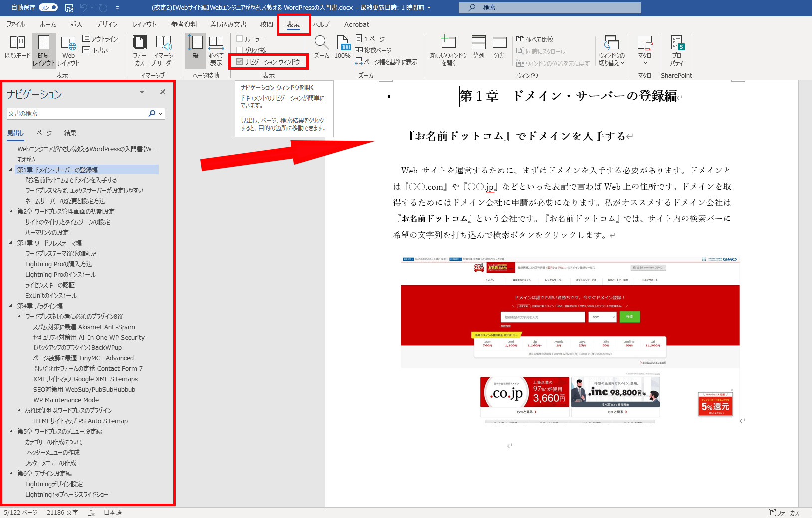Select Print Layout (印刷レイアウト) view

click(x=44, y=50)
